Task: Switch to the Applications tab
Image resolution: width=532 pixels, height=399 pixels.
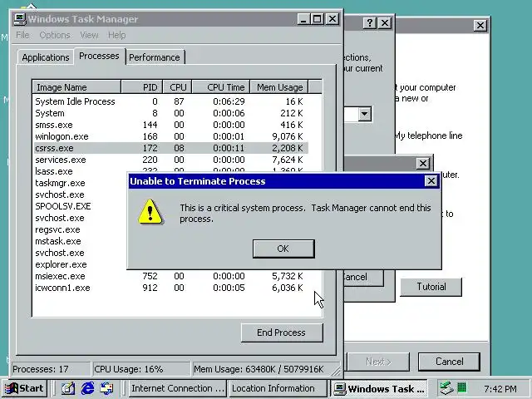Action: [46, 57]
